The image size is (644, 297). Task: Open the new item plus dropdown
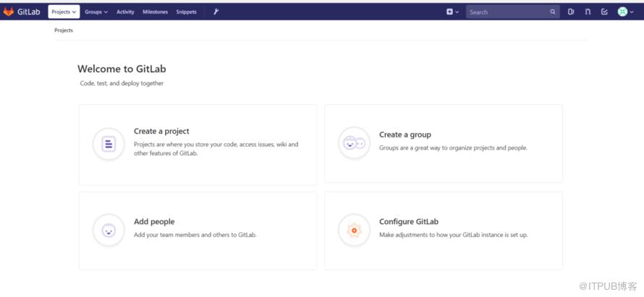click(x=452, y=12)
